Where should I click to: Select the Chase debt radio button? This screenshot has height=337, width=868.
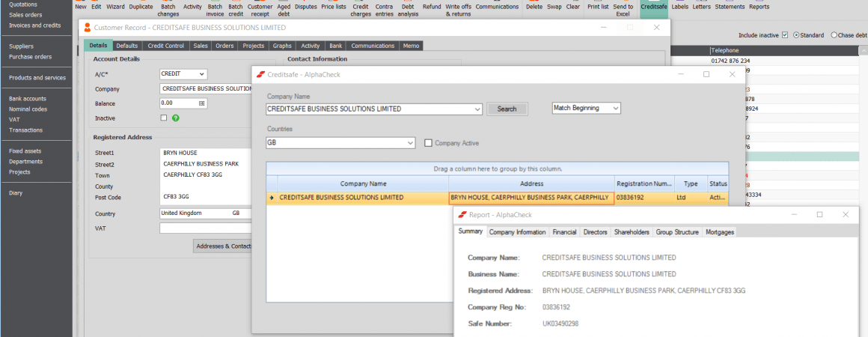point(834,35)
